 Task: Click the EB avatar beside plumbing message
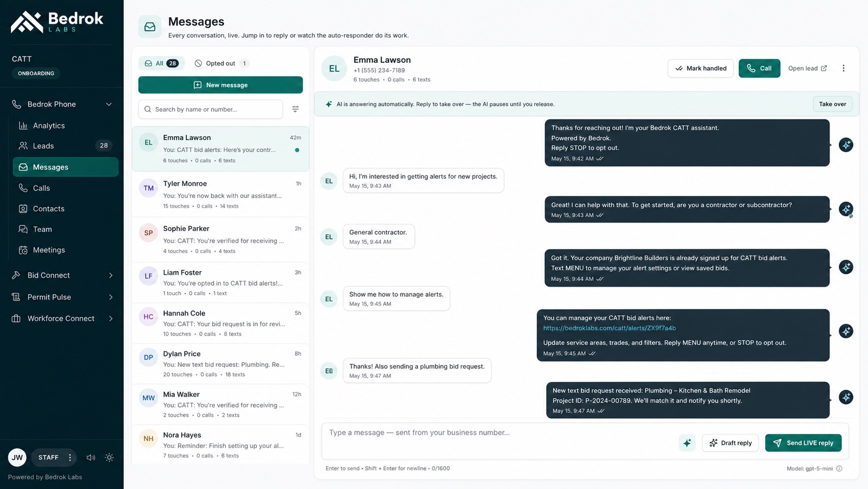pyautogui.click(x=329, y=371)
